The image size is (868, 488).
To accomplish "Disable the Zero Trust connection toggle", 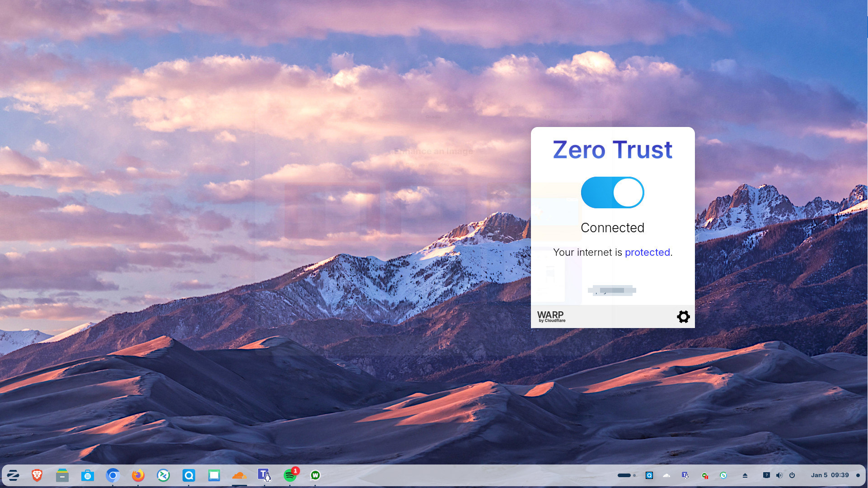I will pos(612,192).
